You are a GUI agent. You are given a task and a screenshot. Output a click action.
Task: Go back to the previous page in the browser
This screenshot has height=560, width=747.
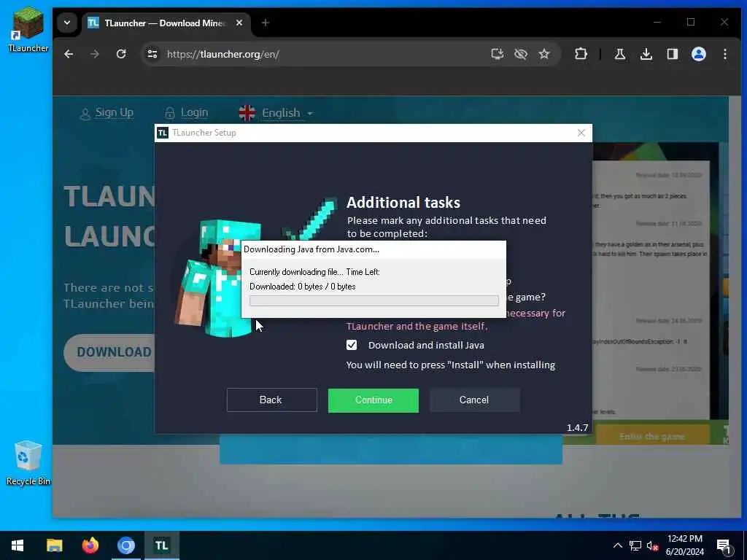click(x=69, y=54)
